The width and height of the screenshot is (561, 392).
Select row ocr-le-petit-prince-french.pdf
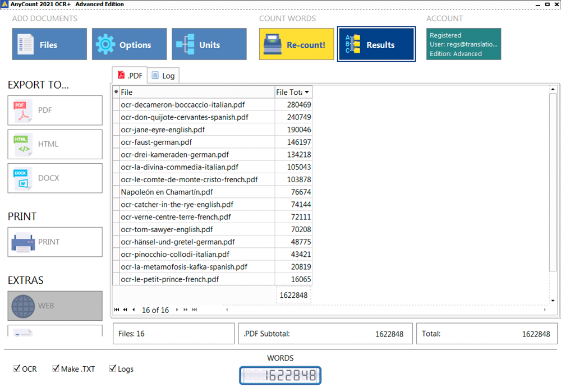pos(212,279)
